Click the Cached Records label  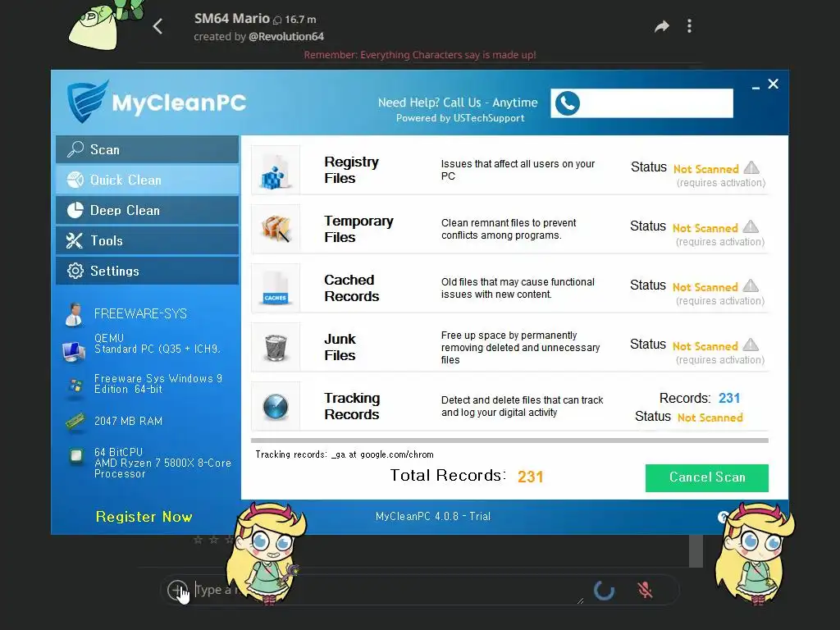[351, 288]
